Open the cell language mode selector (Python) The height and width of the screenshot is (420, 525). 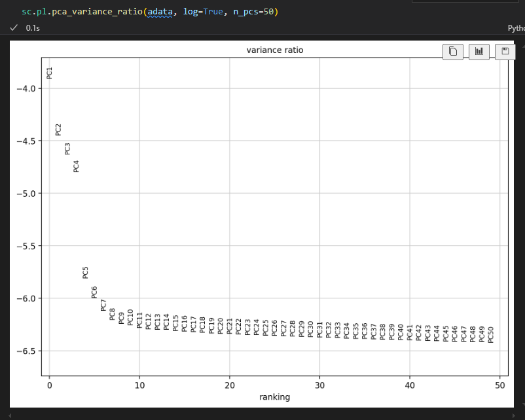pyautogui.click(x=516, y=28)
